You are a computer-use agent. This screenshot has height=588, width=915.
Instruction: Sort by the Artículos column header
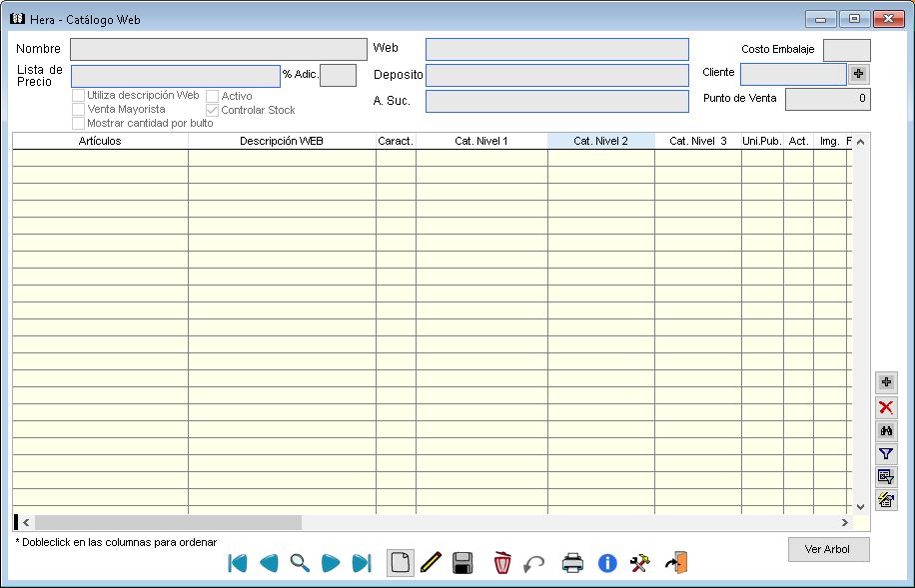tap(100, 142)
